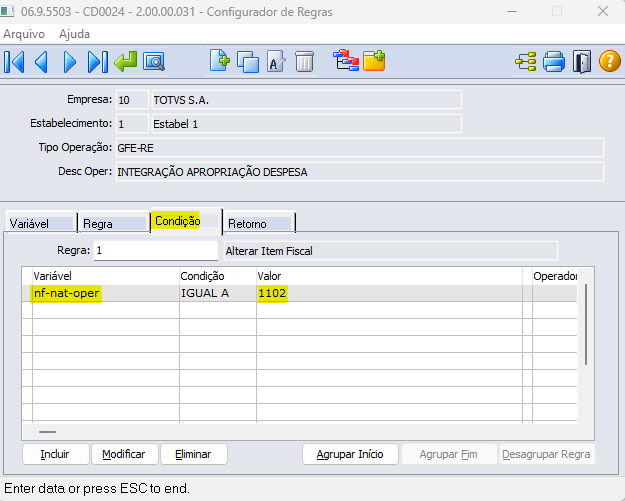Select the 1102 value cell

coord(389,293)
